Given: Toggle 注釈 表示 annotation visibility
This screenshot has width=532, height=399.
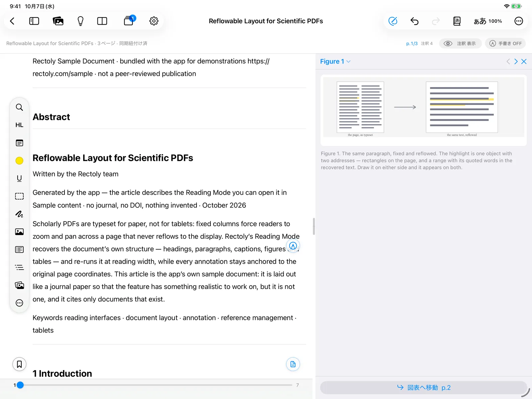Looking at the screenshot, I should pos(460,44).
